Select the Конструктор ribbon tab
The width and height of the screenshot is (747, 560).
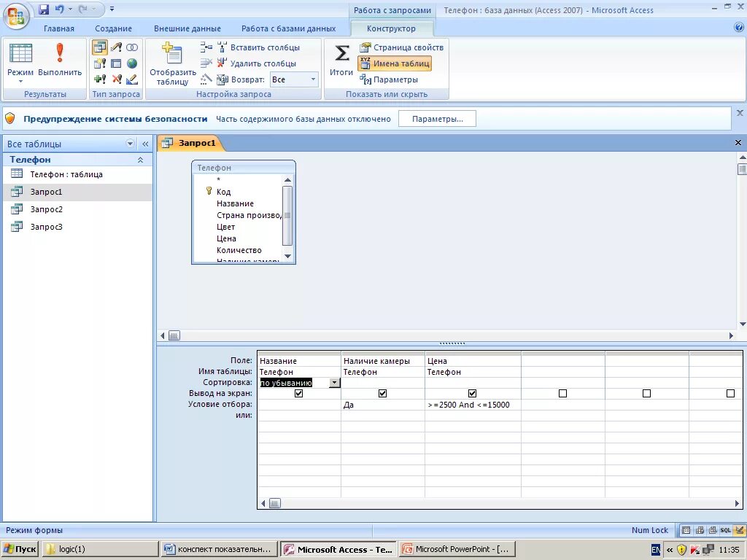click(391, 28)
